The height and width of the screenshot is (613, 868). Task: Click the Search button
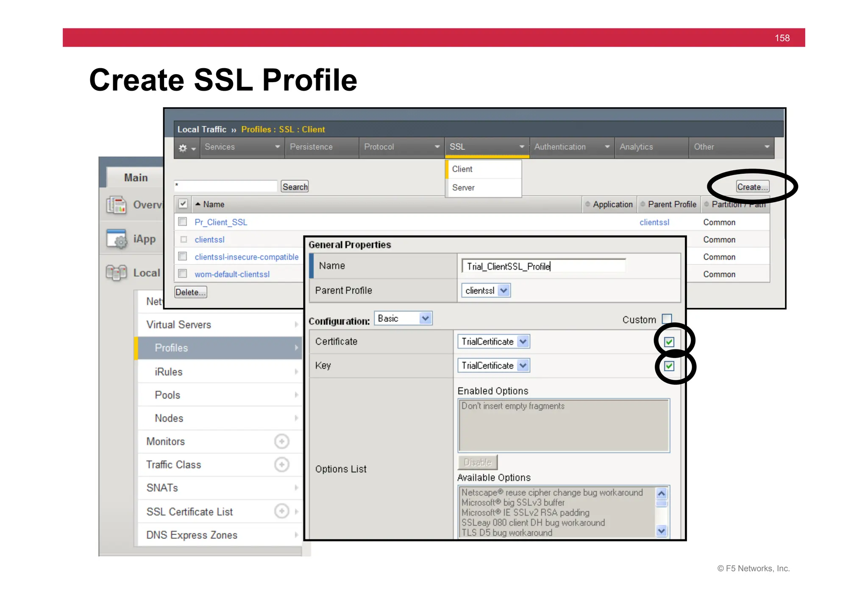click(x=295, y=187)
